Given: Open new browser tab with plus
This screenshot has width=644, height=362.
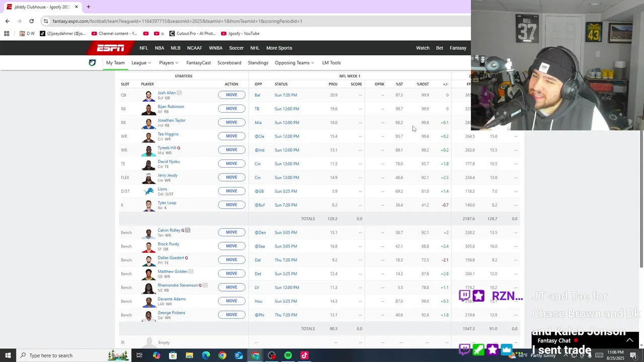Looking at the screenshot, I should pyautogui.click(x=88, y=7).
